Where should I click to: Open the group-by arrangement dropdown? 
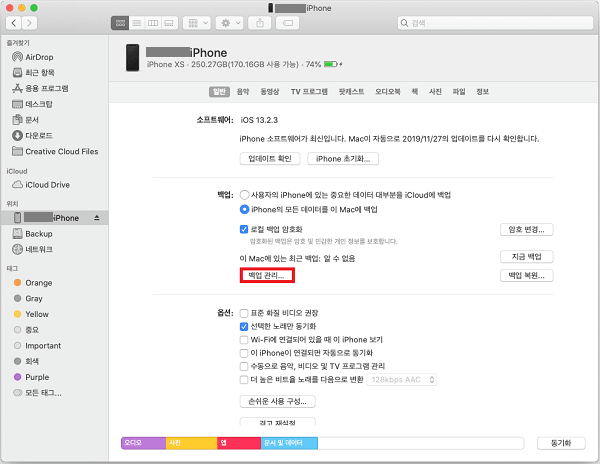197,23
